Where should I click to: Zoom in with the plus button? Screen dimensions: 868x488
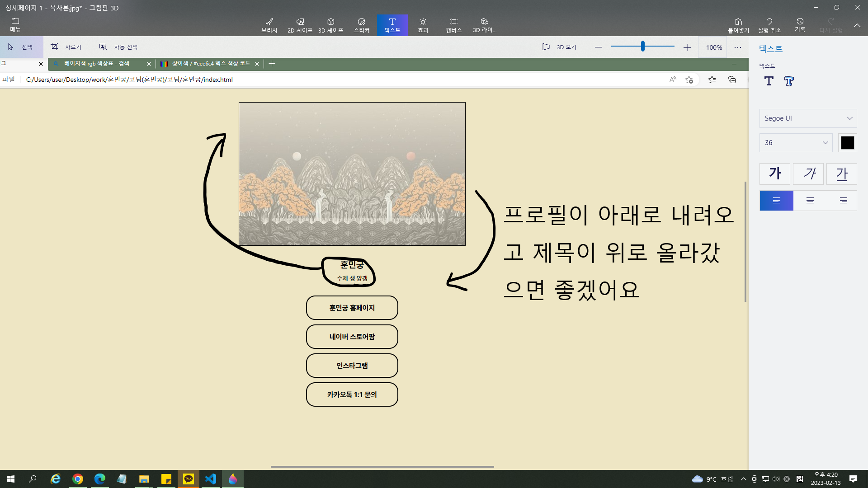coord(687,47)
